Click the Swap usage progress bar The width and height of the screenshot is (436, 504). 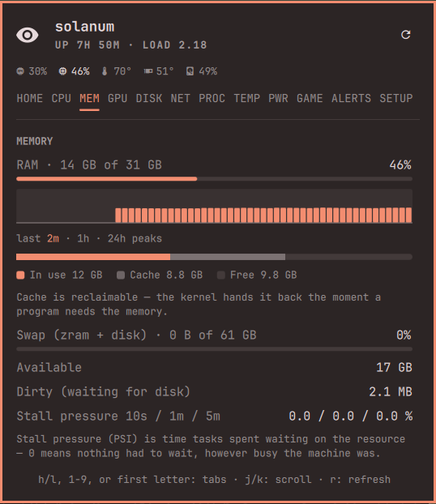click(214, 349)
